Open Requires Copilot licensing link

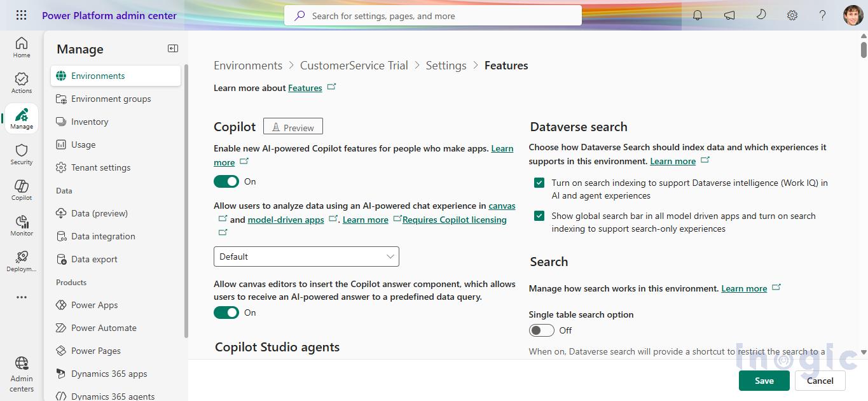tap(455, 220)
